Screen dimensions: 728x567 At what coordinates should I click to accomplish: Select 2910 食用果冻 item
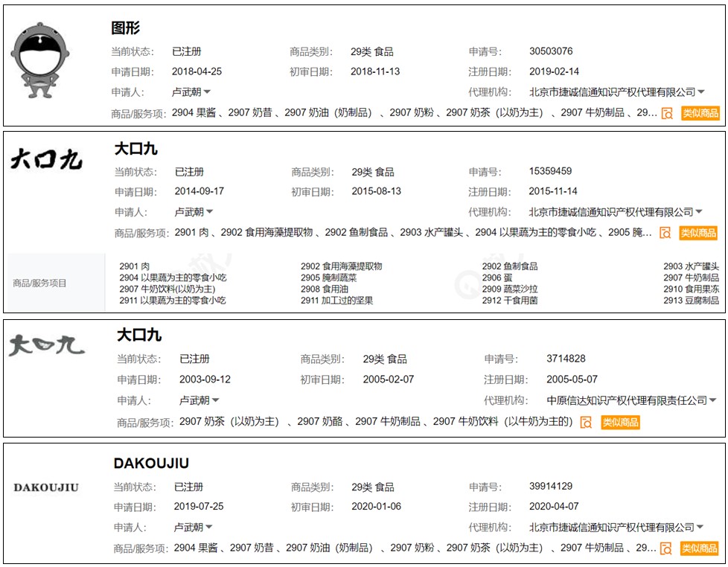[x=692, y=289]
